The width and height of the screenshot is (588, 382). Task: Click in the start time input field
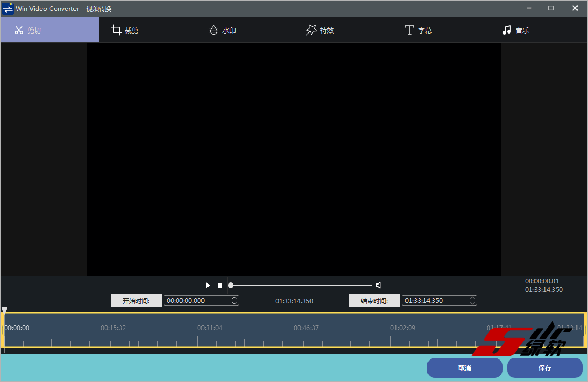point(197,301)
